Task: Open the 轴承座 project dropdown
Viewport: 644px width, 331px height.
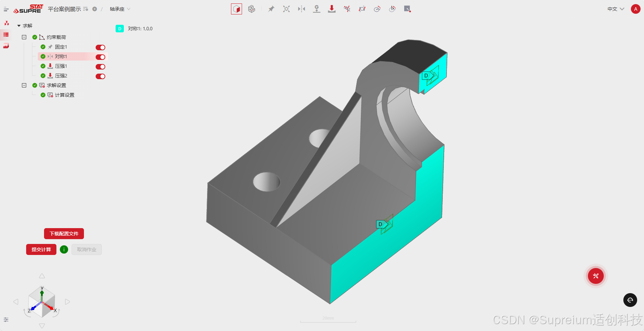Action: pos(120,9)
